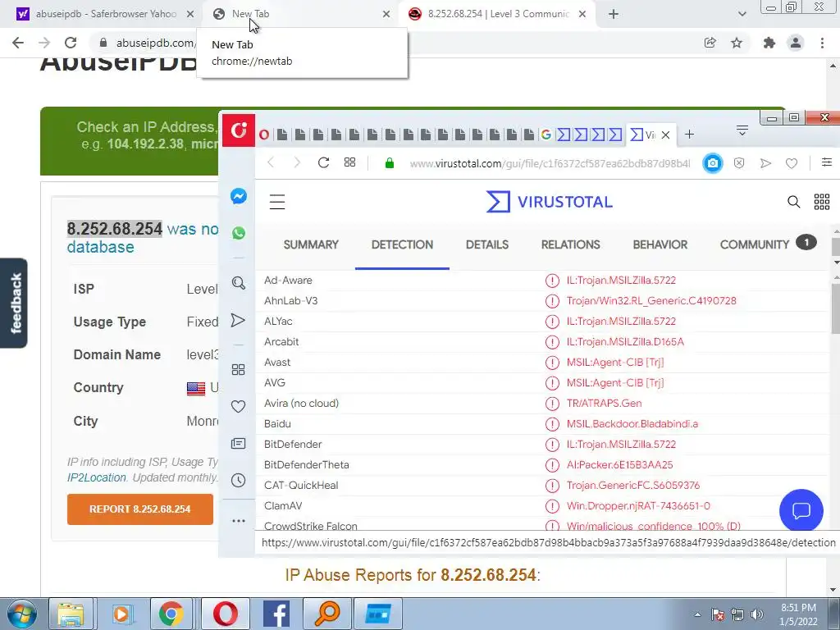The width and height of the screenshot is (840, 630).
Task: Click Opera start page grid button in toolbar
Action: [x=349, y=162]
